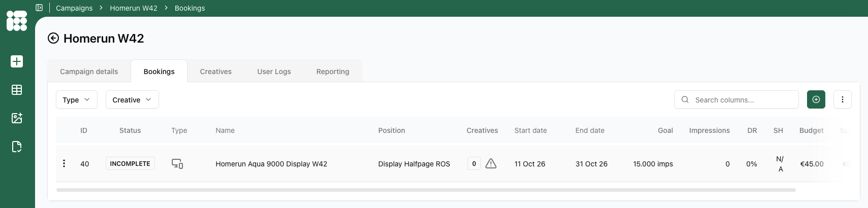Click the green add booking button
Viewport: 868px width, 208px height.
coord(816,99)
